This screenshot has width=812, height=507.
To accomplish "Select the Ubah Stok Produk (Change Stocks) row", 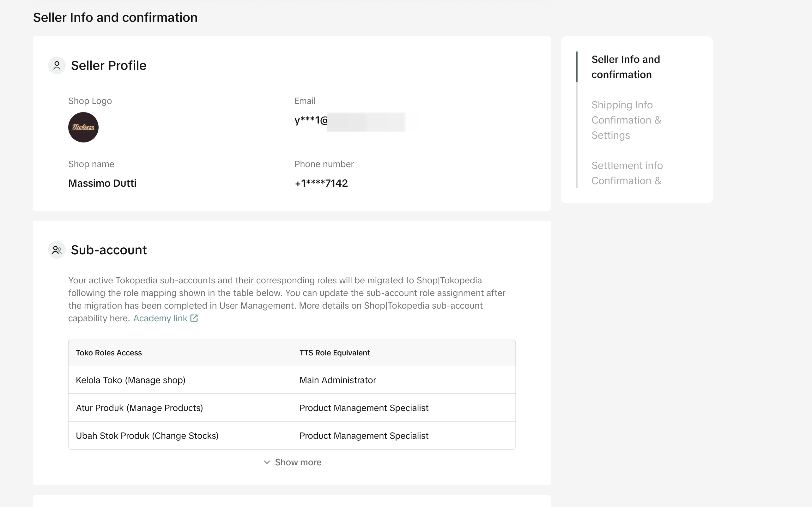I will 147,436.
